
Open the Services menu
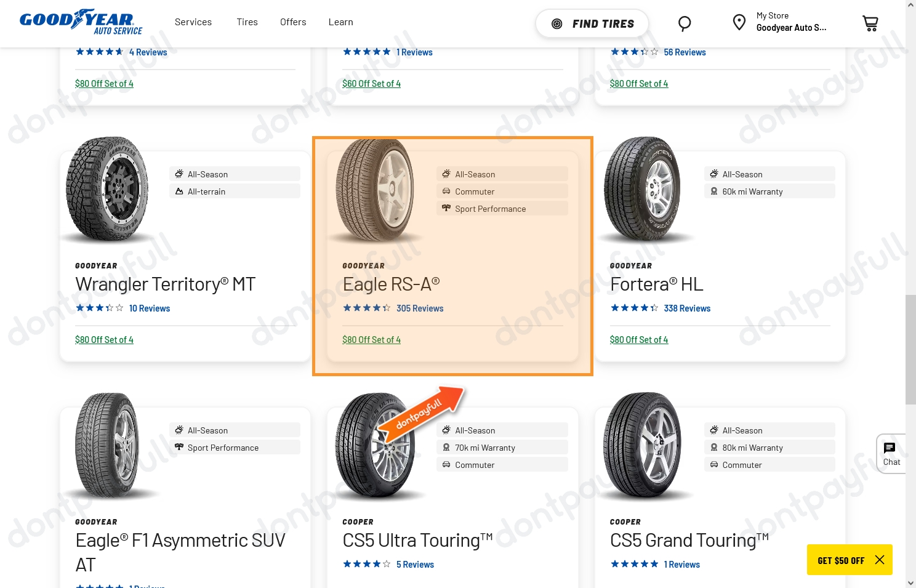coord(193,22)
